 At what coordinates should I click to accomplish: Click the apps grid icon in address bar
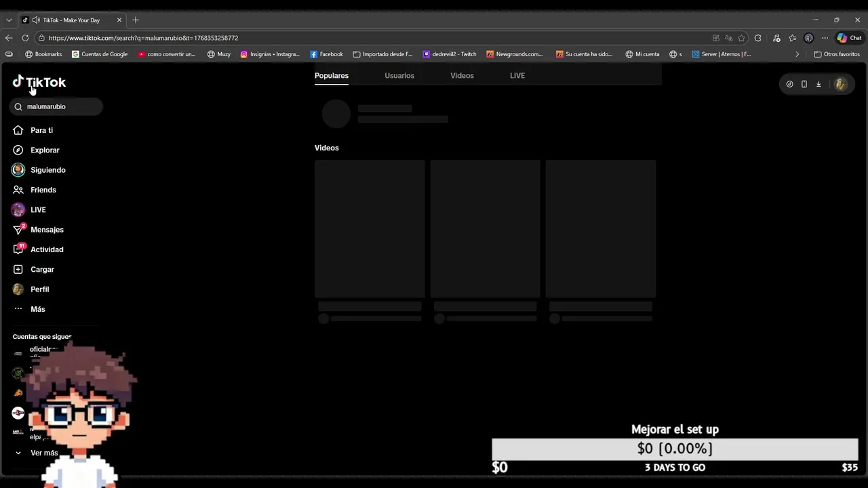pyautogui.click(x=716, y=38)
